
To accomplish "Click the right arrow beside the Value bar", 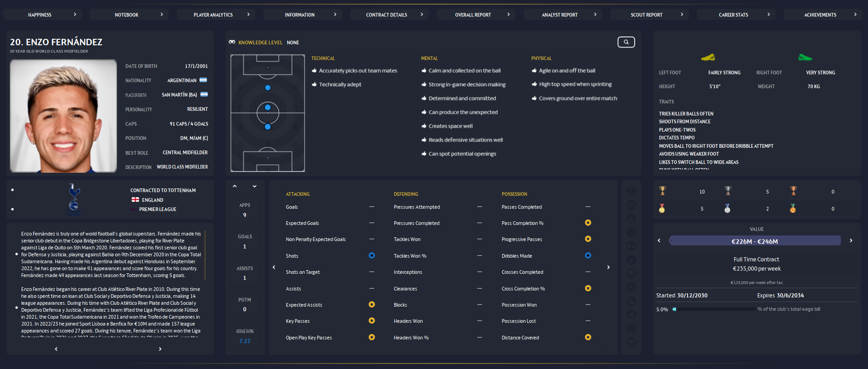I will pos(851,241).
